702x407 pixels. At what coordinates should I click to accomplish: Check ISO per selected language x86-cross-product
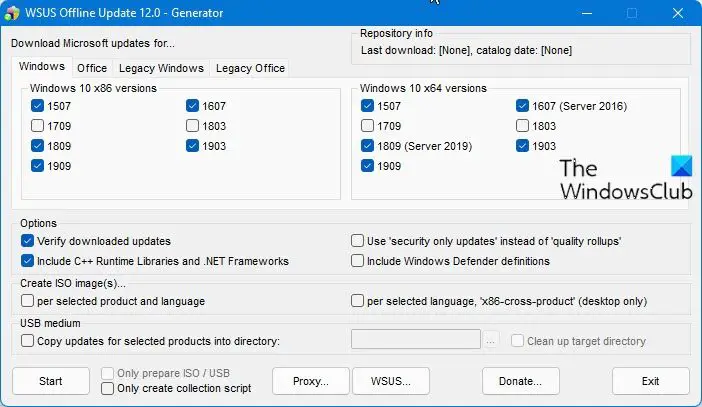pyautogui.click(x=357, y=300)
